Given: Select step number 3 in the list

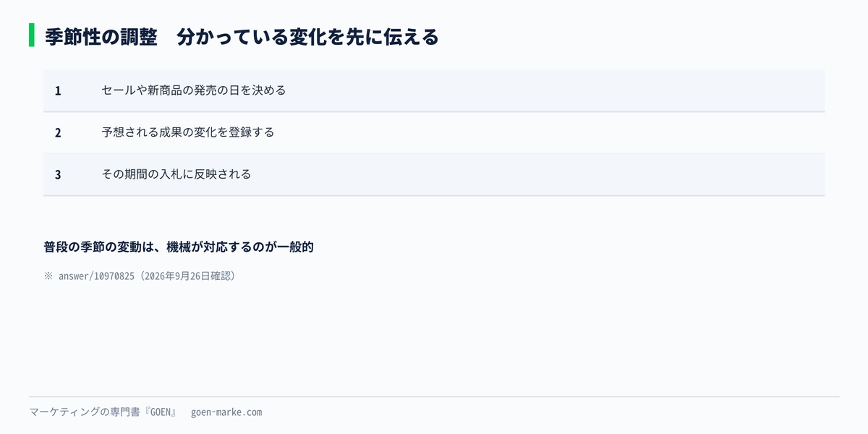Looking at the screenshot, I should (x=58, y=175).
